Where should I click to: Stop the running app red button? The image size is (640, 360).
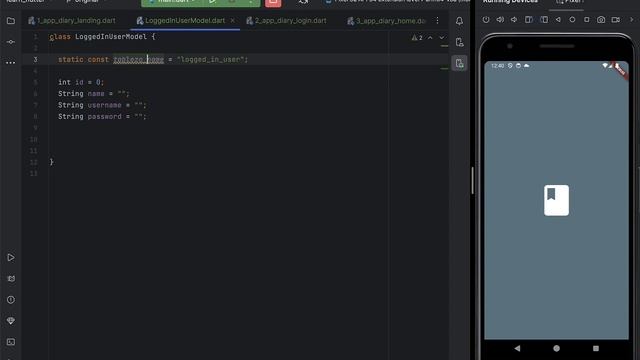coord(273,2)
